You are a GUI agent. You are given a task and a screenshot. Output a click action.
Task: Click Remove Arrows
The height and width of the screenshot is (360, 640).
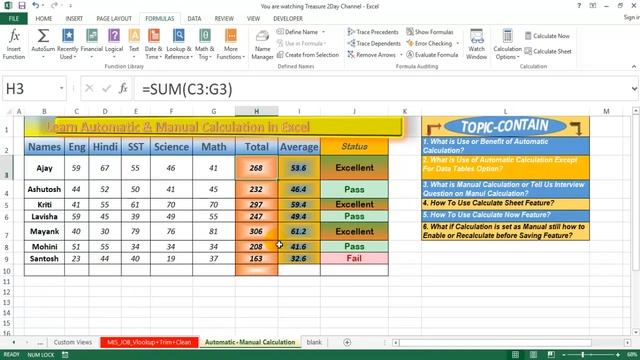click(x=372, y=55)
